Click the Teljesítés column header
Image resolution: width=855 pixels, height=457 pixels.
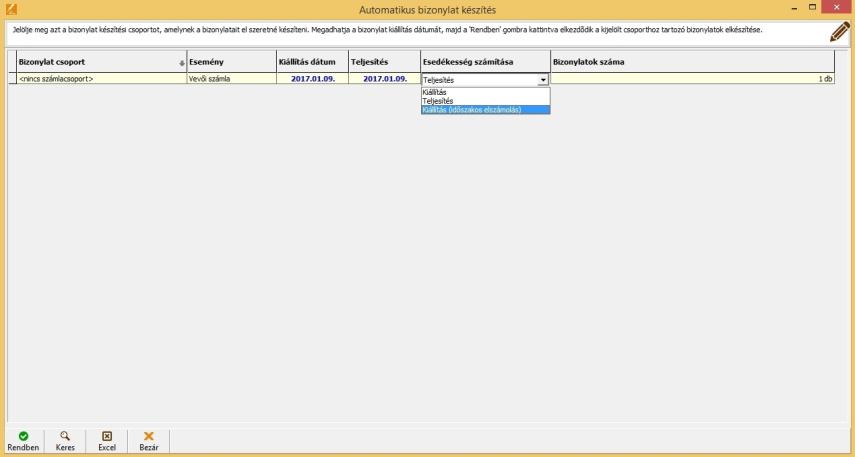click(384, 62)
